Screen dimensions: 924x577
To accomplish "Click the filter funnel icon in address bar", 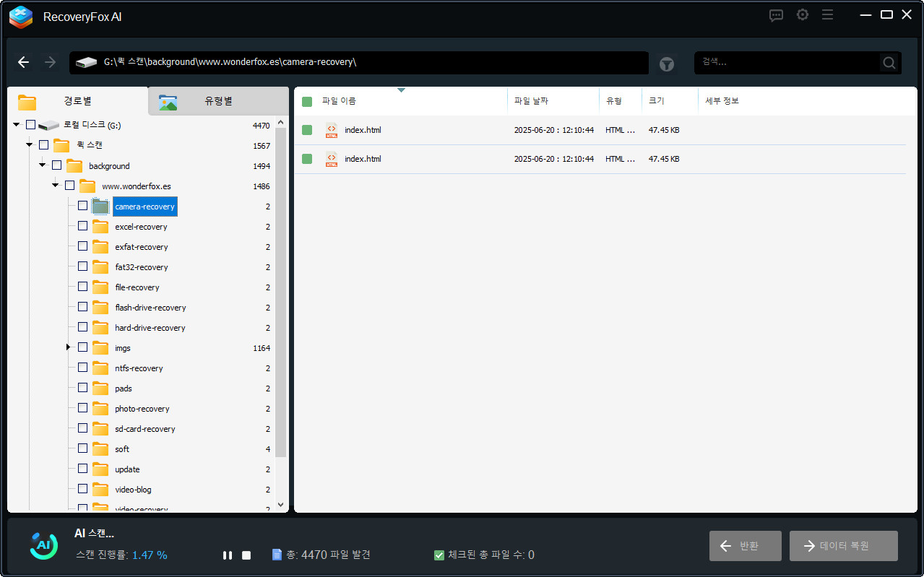I will pyautogui.click(x=666, y=64).
